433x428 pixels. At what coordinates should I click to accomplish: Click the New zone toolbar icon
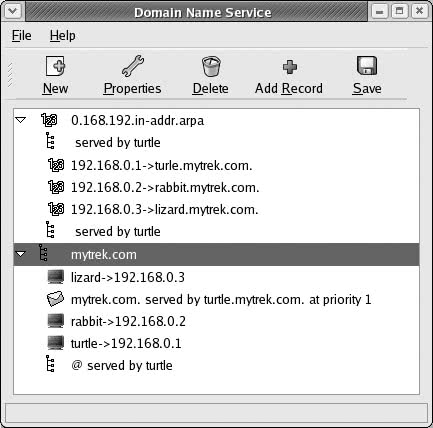tap(55, 66)
